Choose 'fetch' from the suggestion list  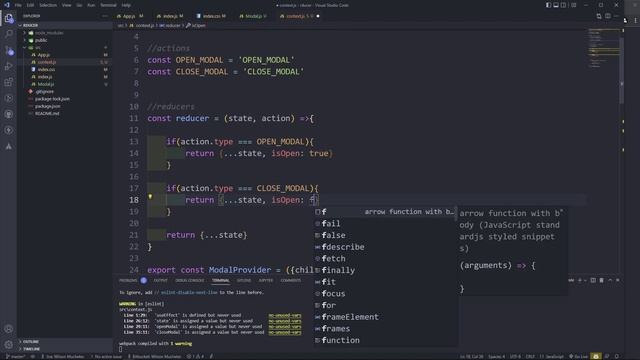click(x=385, y=258)
